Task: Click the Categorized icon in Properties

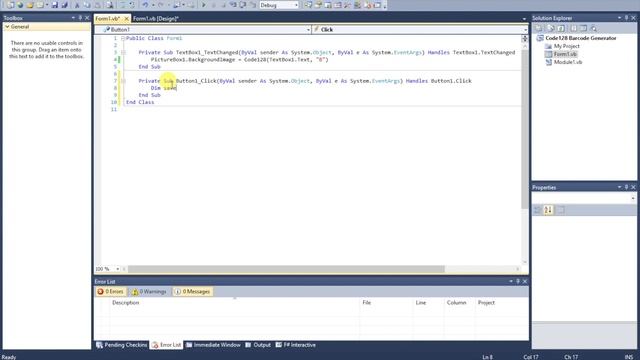Action: tap(538, 210)
